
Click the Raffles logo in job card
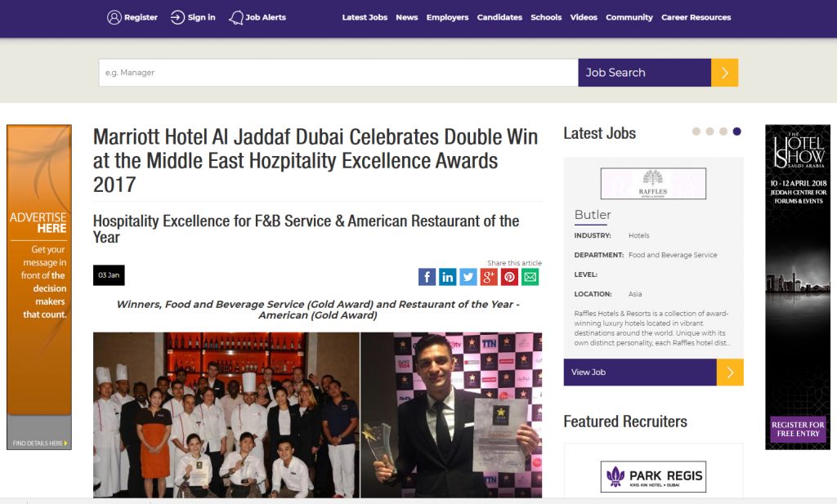653,184
